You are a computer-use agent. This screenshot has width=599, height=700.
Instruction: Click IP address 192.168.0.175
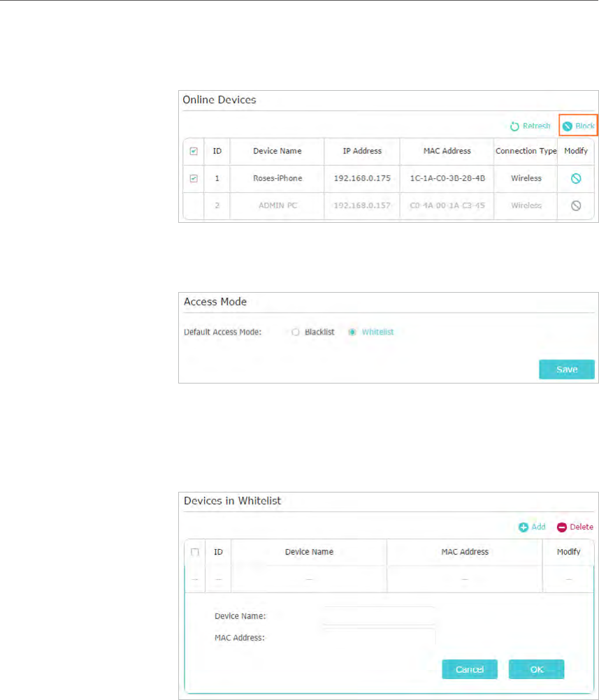(x=362, y=178)
